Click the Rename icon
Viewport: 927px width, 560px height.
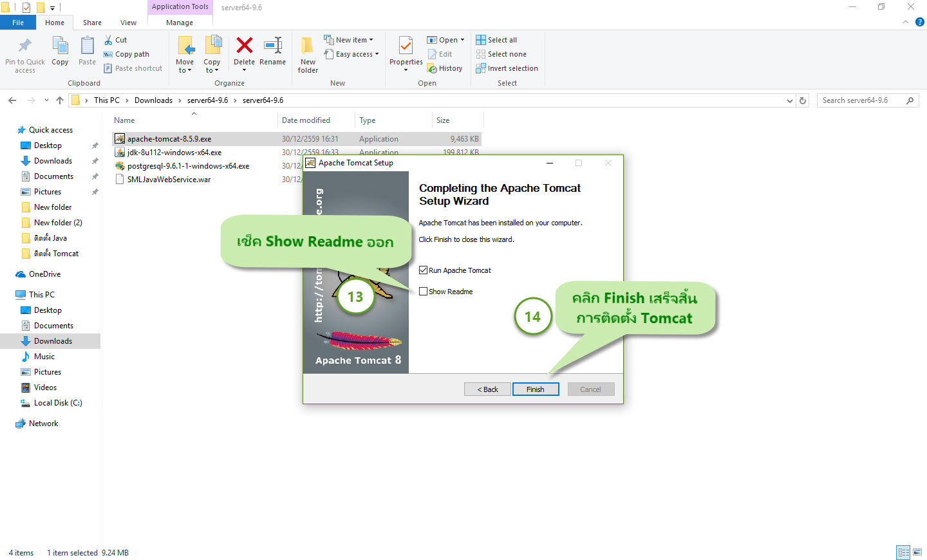pos(273,46)
